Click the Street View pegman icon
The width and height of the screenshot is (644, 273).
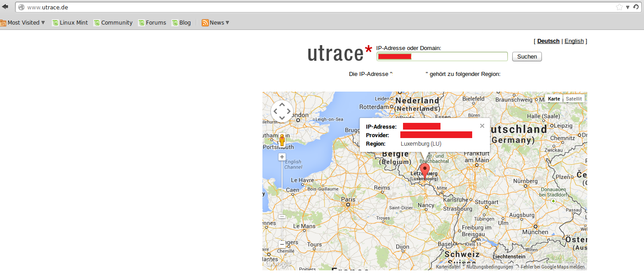(282, 140)
